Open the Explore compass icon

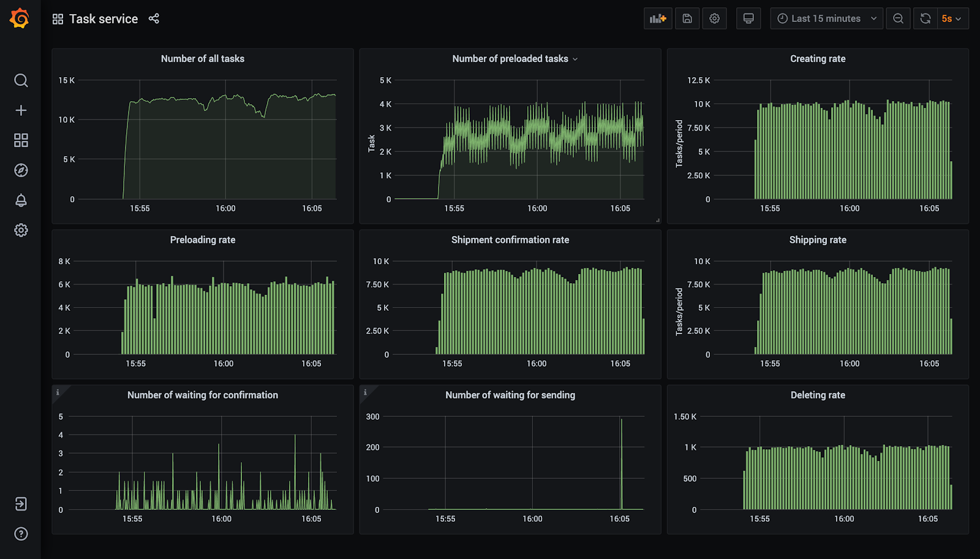pos(21,170)
